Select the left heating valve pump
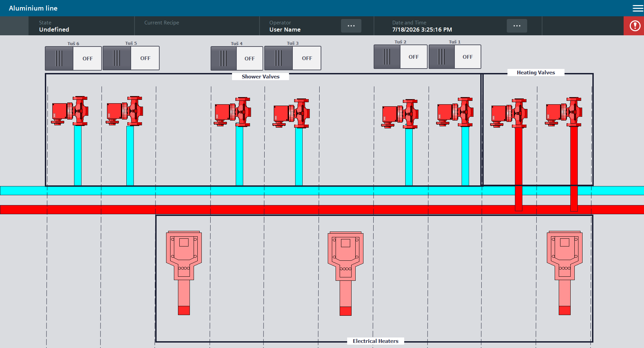The width and height of the screenshot is (644, 348). pos(509,113)
